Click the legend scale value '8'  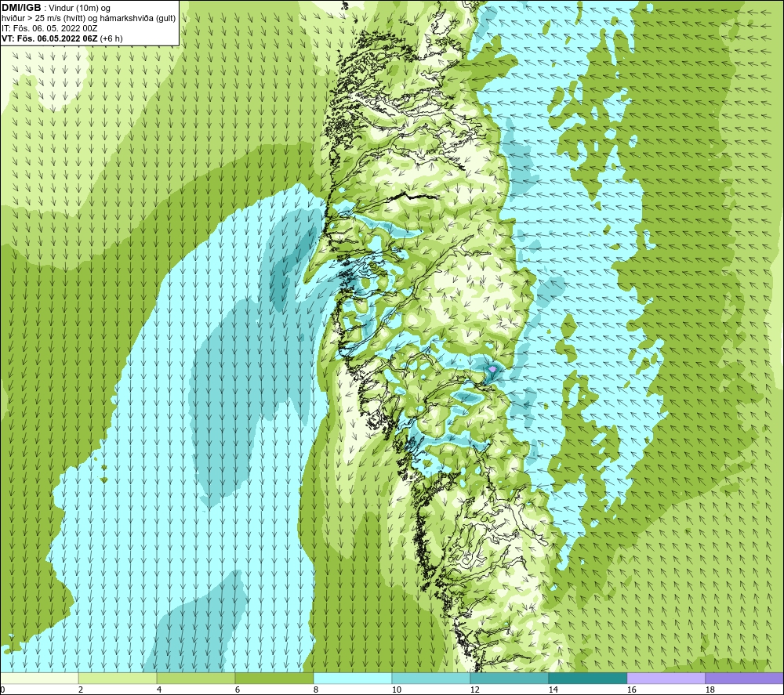[x=315, y=690]
